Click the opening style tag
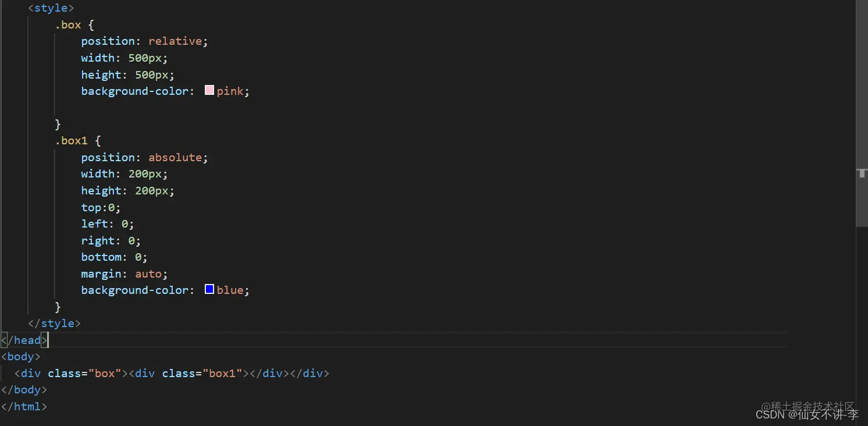This screenshot has height=426, width=868. (51, 8)
